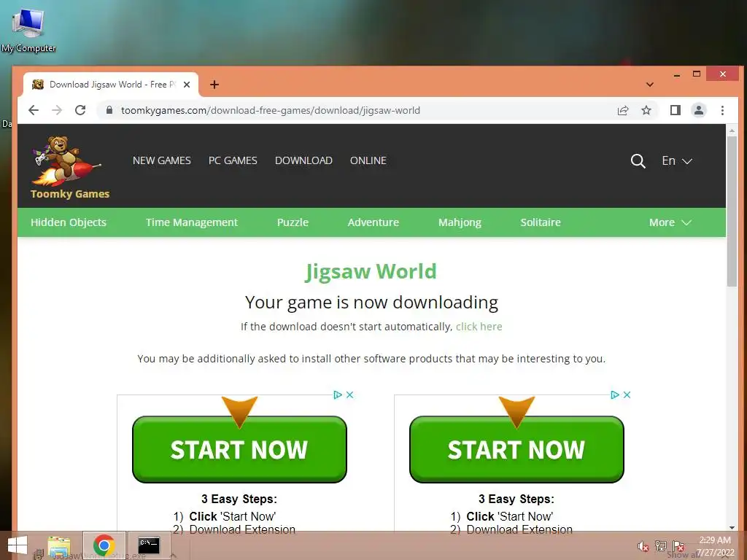Open DOWNLOAD menu item

(x=303, y=160)
